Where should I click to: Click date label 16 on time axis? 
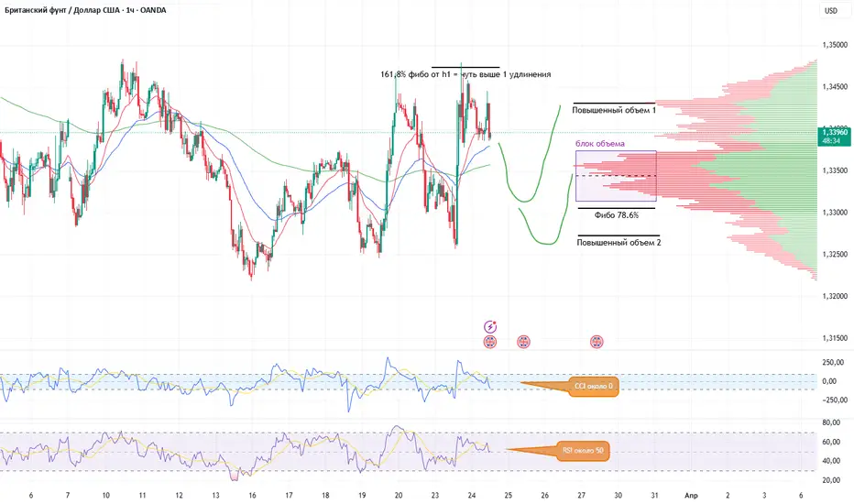252,495
